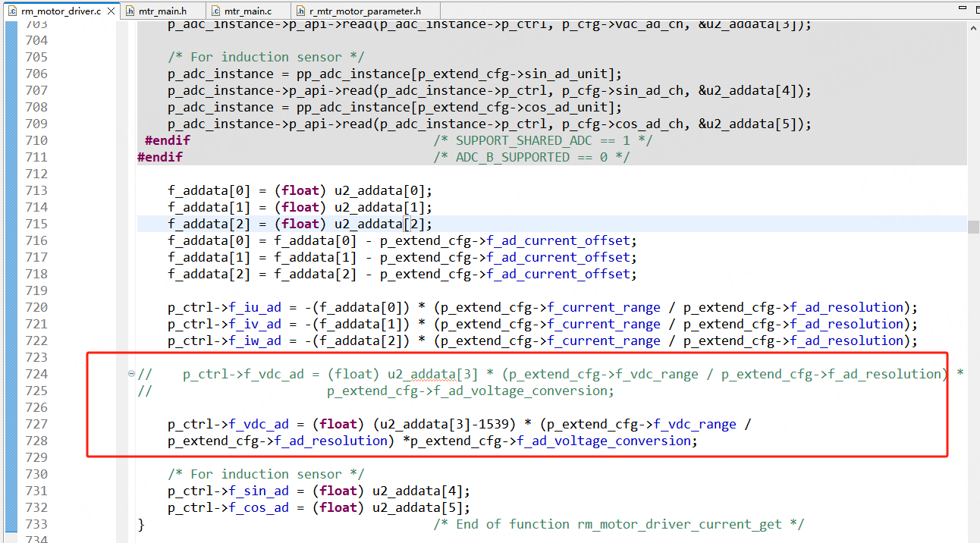The image size is (980, 543).
Task: Switch to the mtr_main.h tab
Action: tap(162, 11)
